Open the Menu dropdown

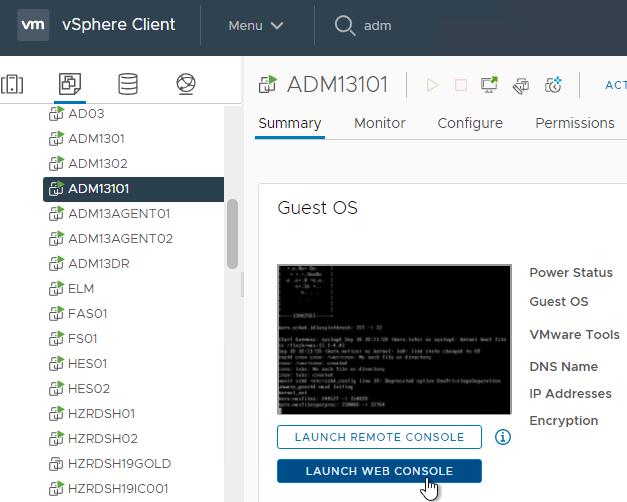(x=256, y=26)
